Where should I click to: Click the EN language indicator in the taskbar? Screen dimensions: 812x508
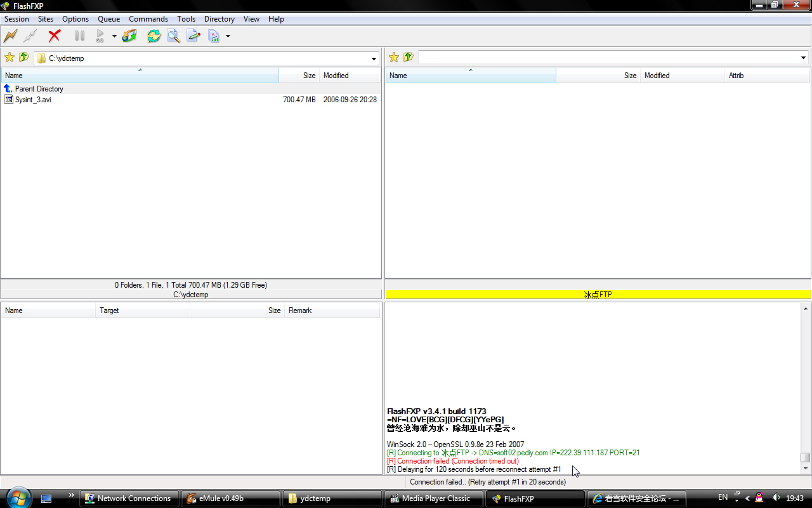pos(723,497)
